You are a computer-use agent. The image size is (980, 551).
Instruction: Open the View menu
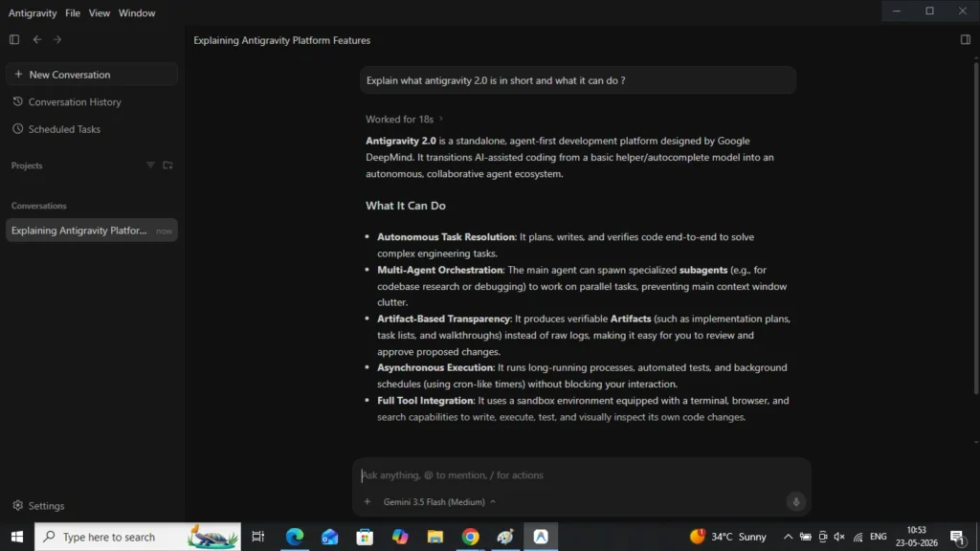coord(100,13)
